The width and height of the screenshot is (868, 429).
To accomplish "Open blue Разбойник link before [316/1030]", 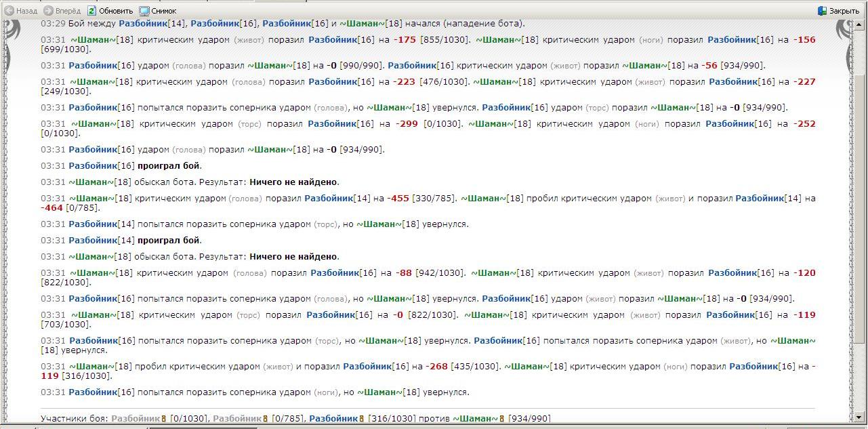I will (334, 419).
